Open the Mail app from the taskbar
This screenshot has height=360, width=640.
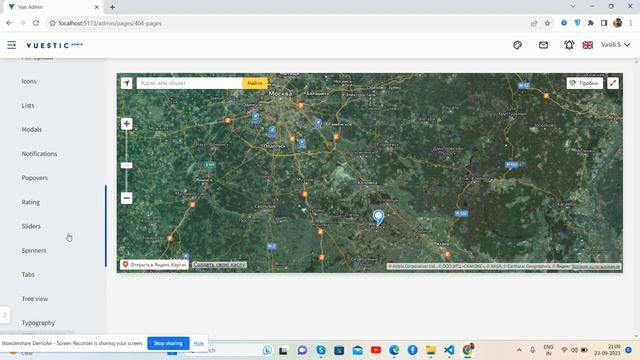pyautogui.click(x=358, y=350)
